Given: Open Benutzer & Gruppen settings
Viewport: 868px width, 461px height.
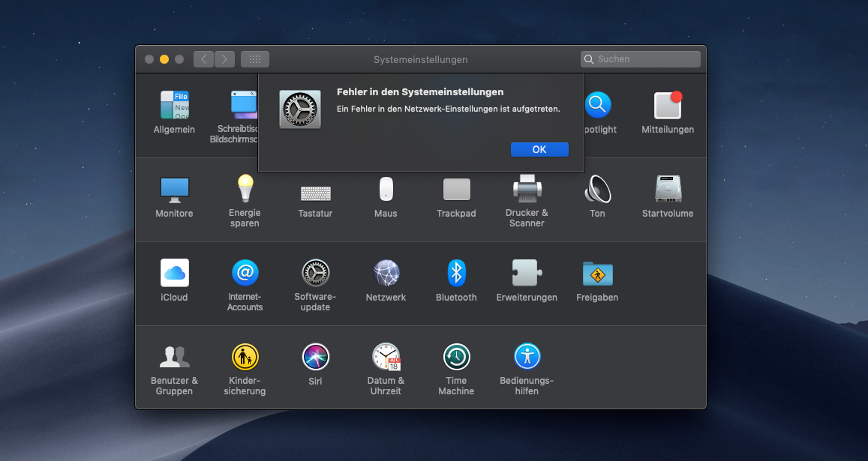Looking at the screenshot, I should coord(174,358).
